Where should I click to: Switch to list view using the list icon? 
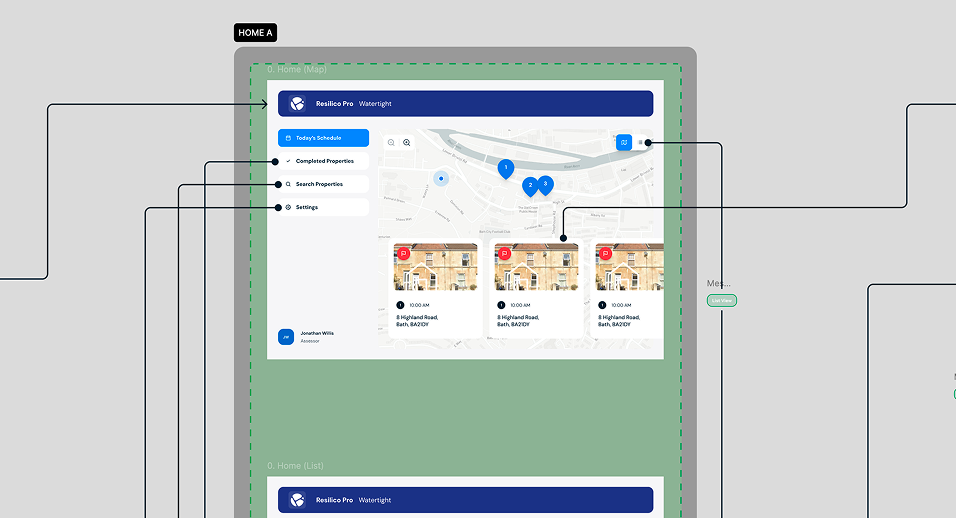click(x=640, y=143)
